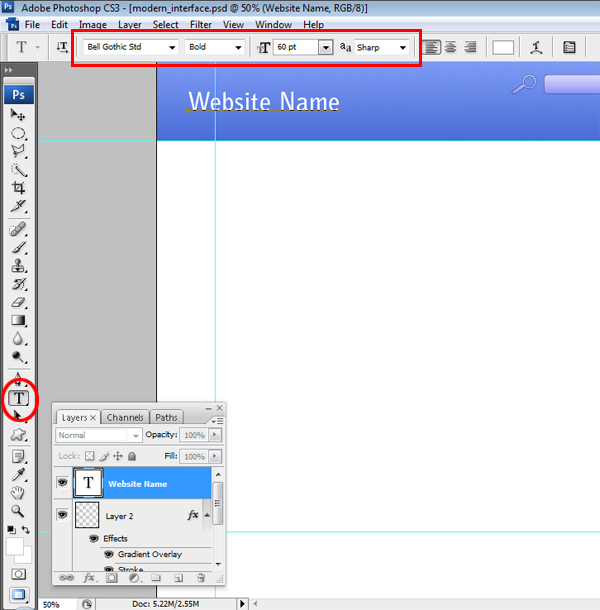The image size is (600, 610).
Task: Select the Magic Wand tool
Action: click(18, 170)
